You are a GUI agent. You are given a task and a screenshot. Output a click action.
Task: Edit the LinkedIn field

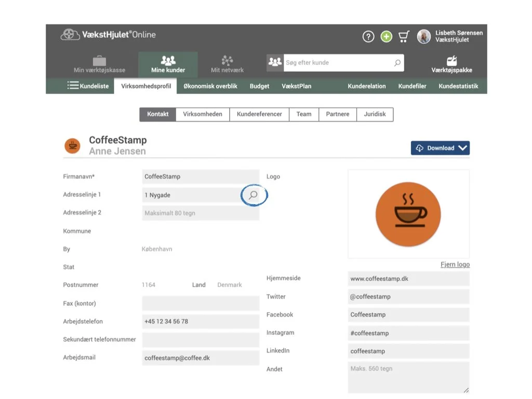point(408,351)
